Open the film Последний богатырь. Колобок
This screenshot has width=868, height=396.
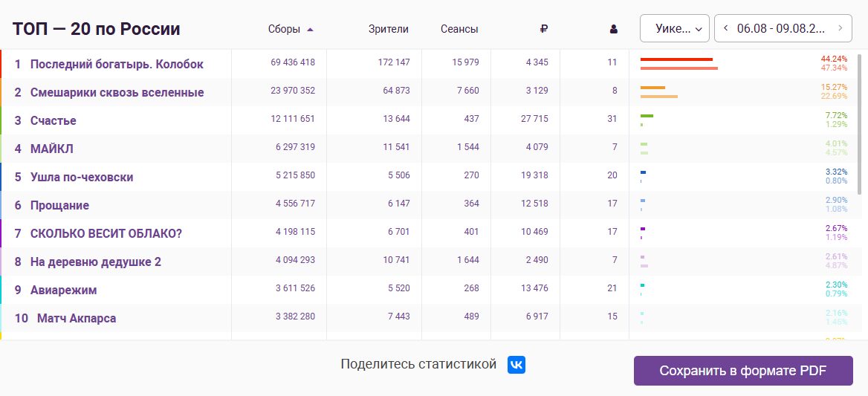point(117,64)
